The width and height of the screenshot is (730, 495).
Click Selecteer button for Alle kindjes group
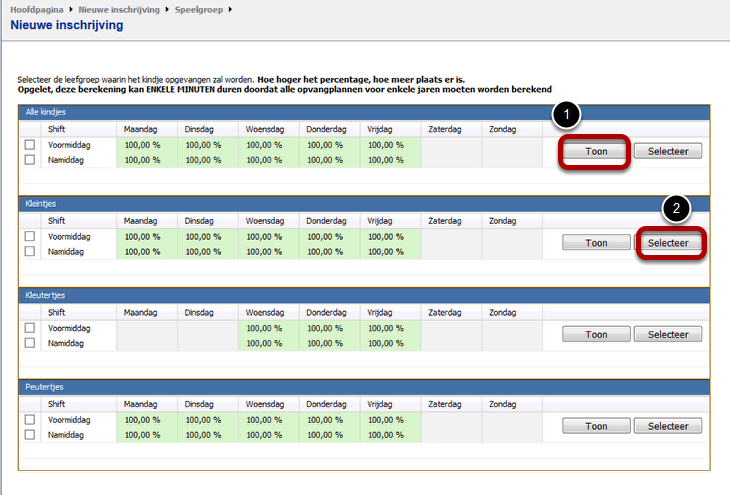(x=668, y=152)
